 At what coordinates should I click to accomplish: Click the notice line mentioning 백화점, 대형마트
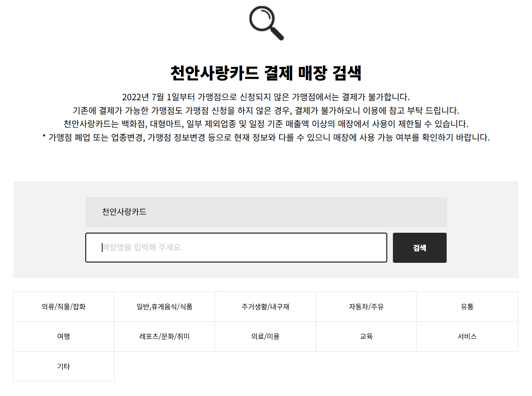coord(266,124)
